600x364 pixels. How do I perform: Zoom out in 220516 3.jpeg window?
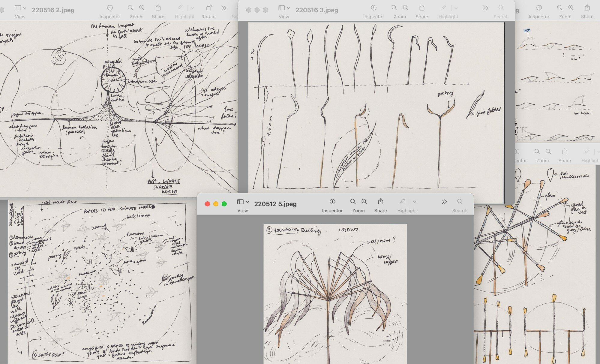pos(394,8)
